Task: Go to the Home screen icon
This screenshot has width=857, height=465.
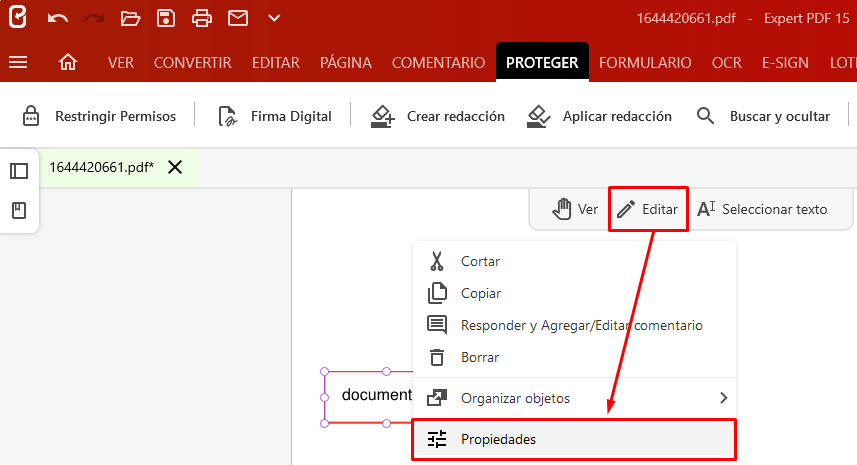Action: click(x=68, y=62)
